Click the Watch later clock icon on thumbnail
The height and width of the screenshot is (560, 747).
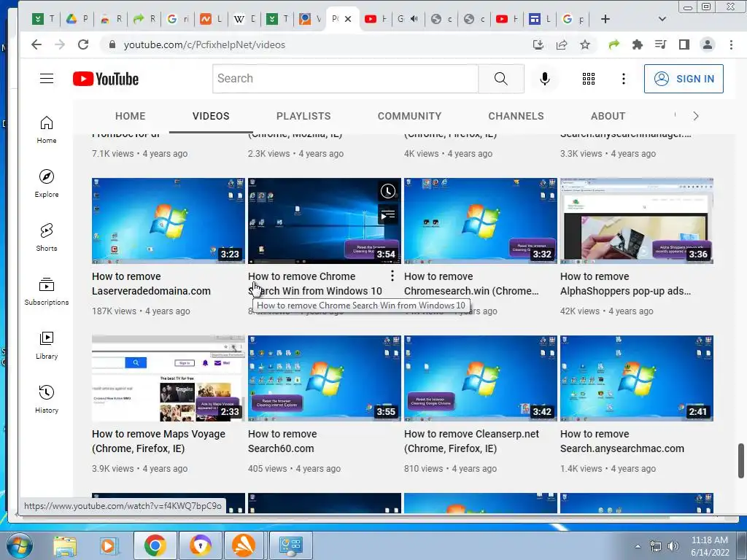pos(388,192)
